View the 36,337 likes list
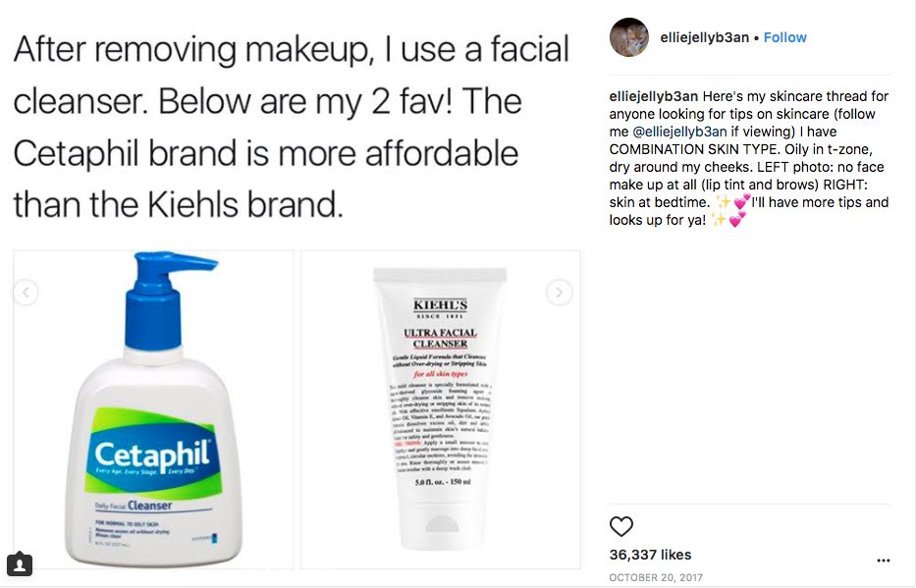This screenshot has width=916, height=588. 650,555
